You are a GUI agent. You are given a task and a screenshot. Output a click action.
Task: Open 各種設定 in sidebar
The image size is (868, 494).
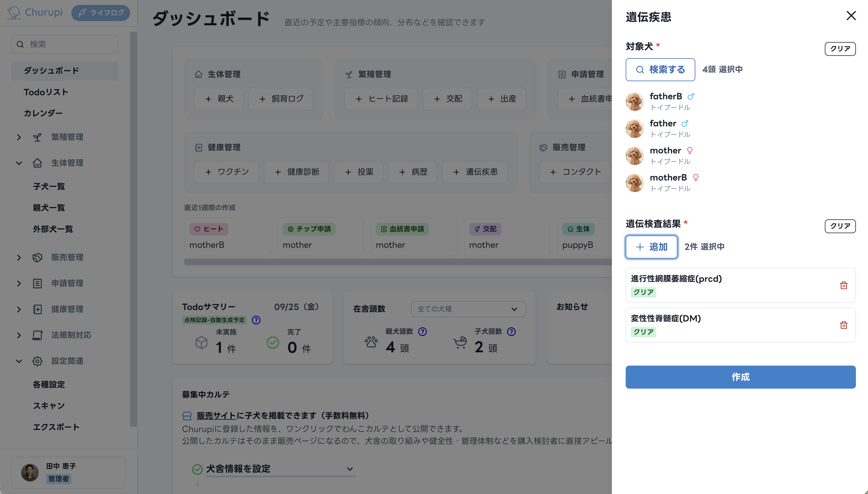tap(49, 384)
